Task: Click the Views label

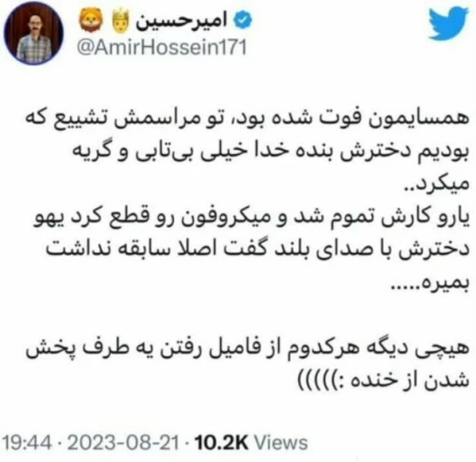Action: coord(281,443)
